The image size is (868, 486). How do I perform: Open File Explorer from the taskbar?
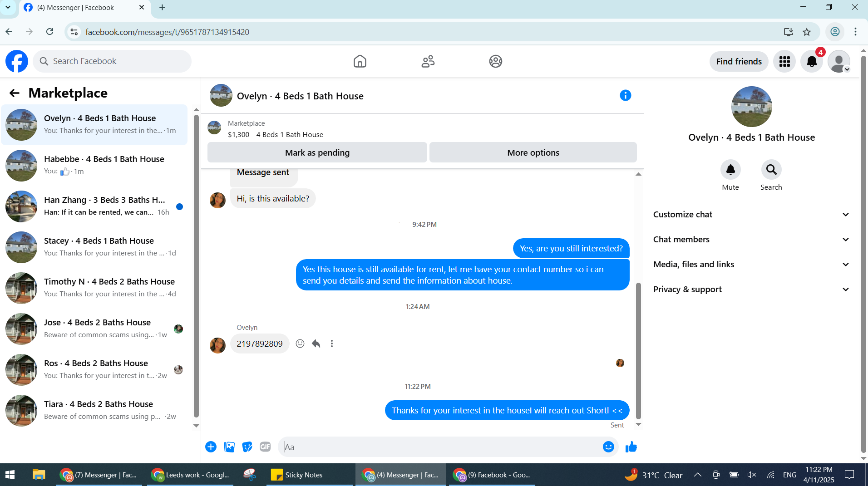[x=39, y=475]
